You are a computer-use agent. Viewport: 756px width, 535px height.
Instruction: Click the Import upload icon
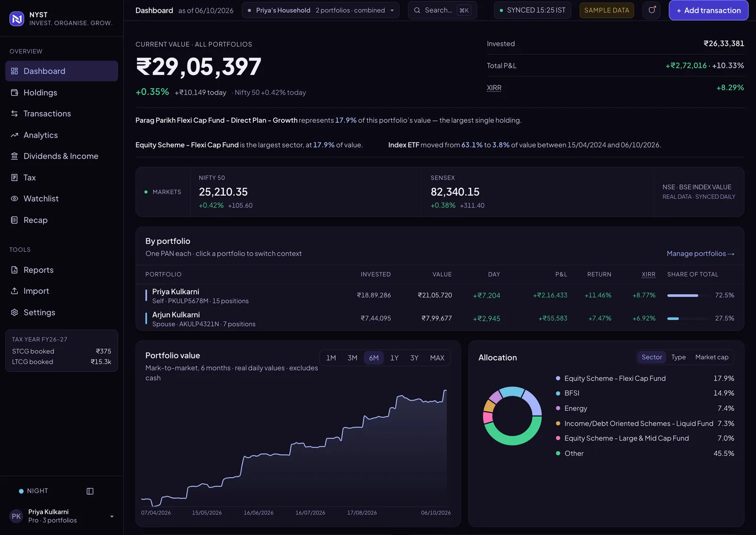tap(15, 291)
